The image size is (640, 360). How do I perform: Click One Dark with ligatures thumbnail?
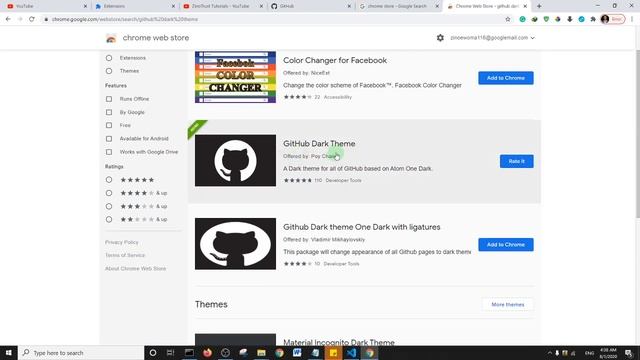[x=235, y=244]
